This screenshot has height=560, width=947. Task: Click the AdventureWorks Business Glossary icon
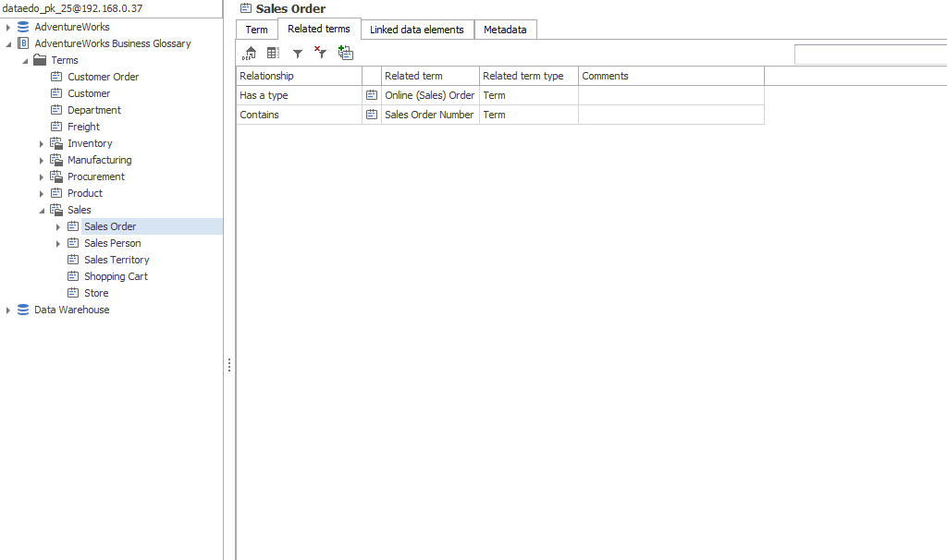[23, 43]
